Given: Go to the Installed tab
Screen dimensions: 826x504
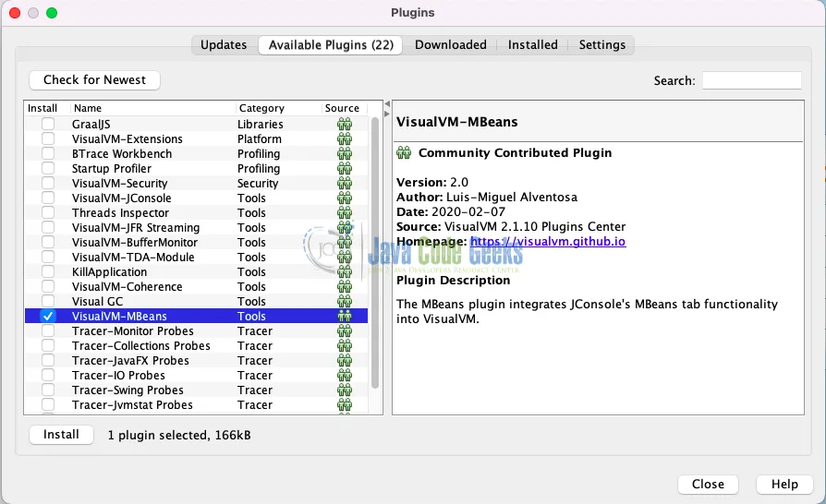Looking at the screenshot, I should click(532, 44).
